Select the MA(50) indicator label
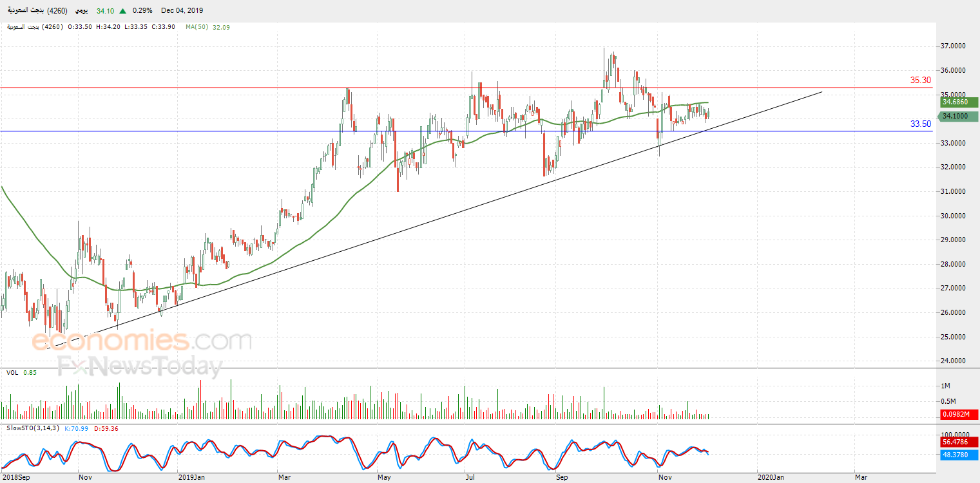Screen dimensions: 980x483 tap(197, 27)
